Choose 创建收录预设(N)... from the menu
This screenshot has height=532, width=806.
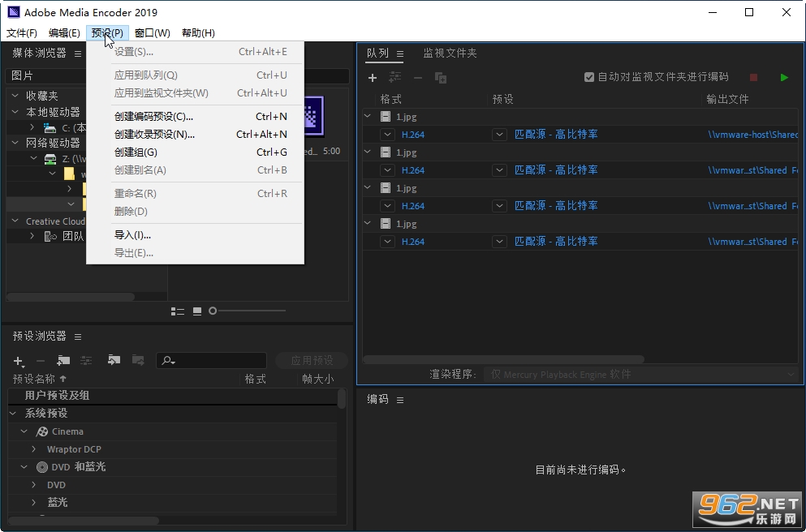(196, 135)
